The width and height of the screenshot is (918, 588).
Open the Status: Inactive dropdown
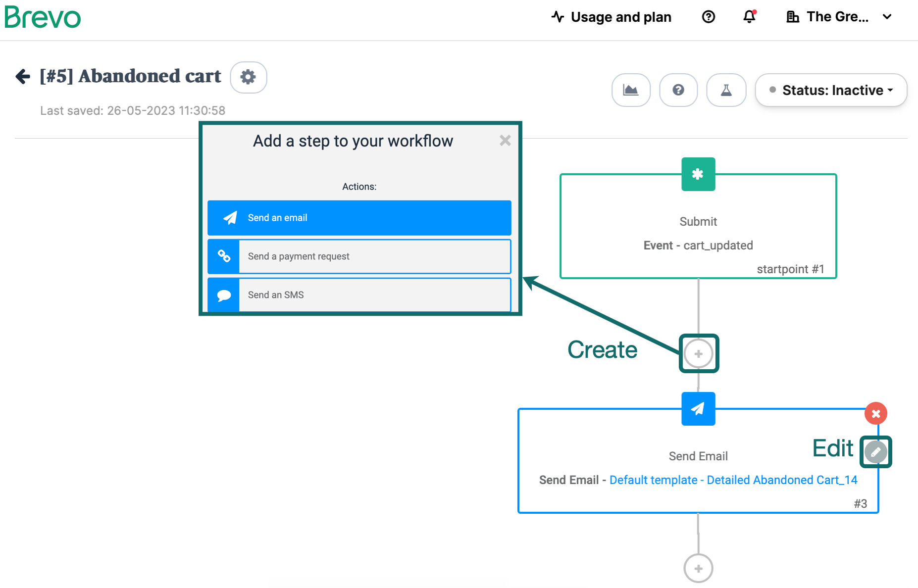830,90
